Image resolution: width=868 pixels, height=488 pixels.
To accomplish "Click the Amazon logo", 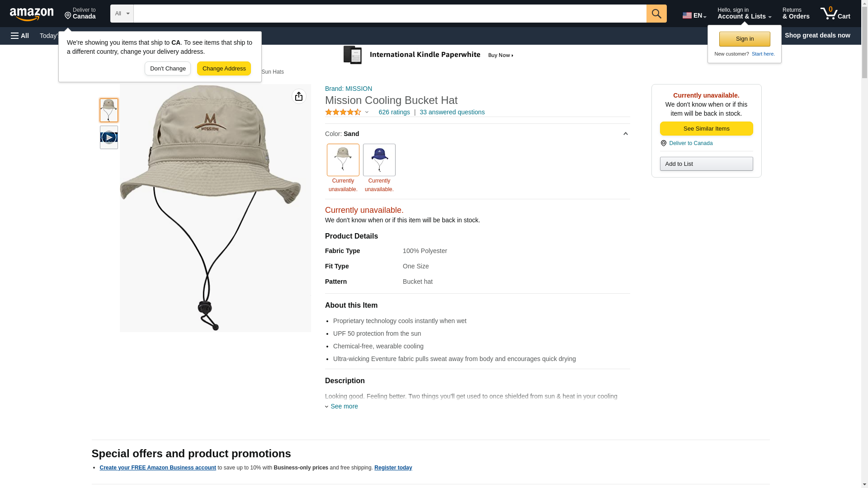I will click(x=32, y=14).
